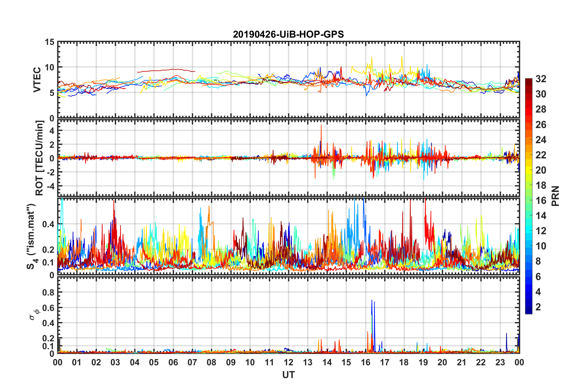577x392 pixels.
Task: Select the 03 hour tick on the UT axis
Action: [x=115, y=362]
